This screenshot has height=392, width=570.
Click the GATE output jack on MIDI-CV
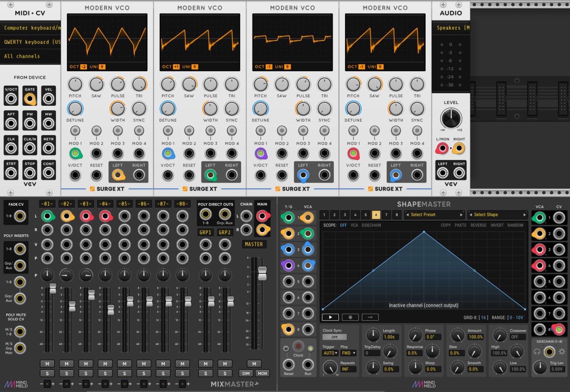(x=30, y=99)
